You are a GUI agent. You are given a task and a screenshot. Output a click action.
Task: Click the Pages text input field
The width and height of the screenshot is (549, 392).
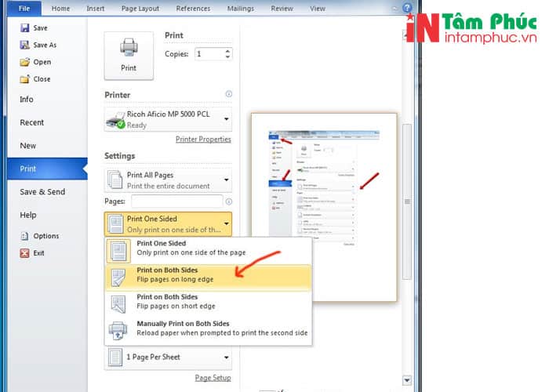point(176,201)
